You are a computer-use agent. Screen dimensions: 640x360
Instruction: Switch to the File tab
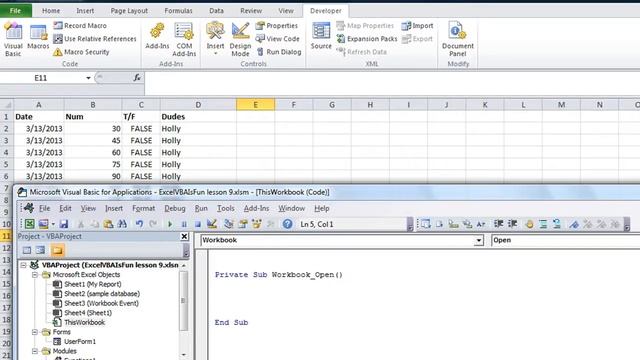point(16,11)
